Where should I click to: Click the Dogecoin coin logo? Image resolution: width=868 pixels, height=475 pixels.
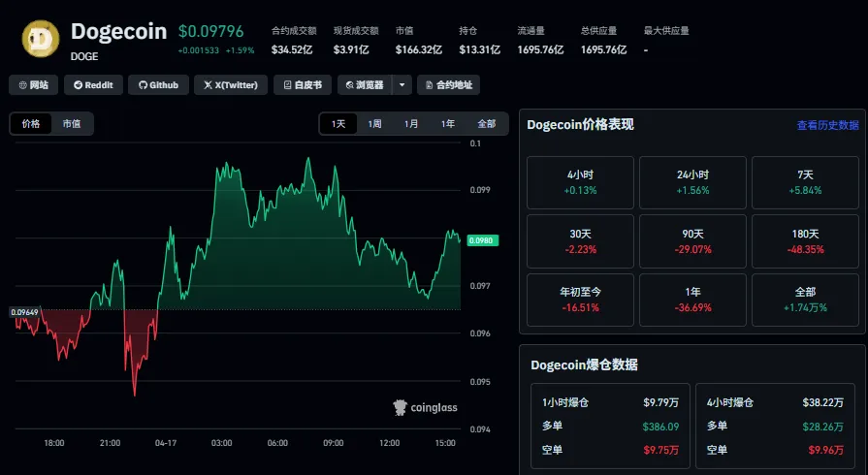pyautogui.click(x=41, y=39)
